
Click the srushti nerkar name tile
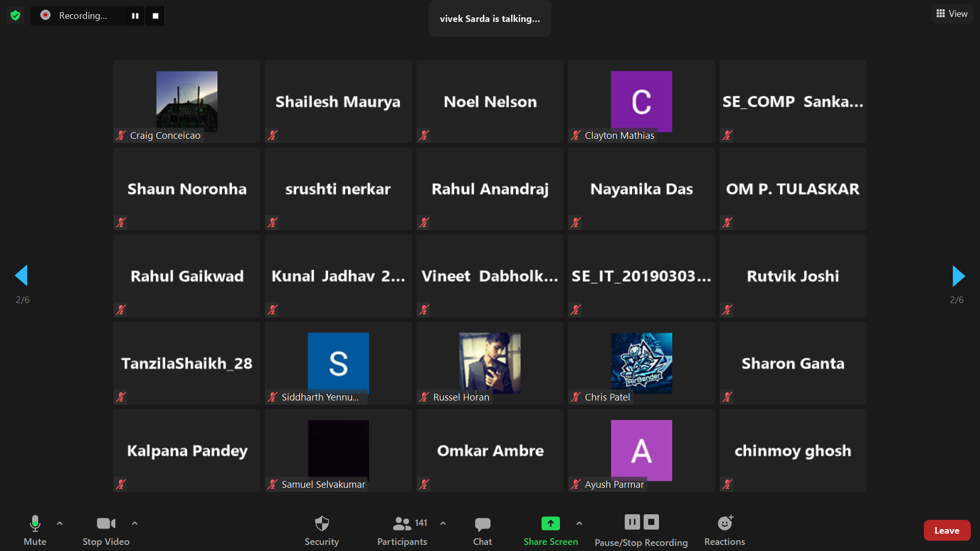338,189
